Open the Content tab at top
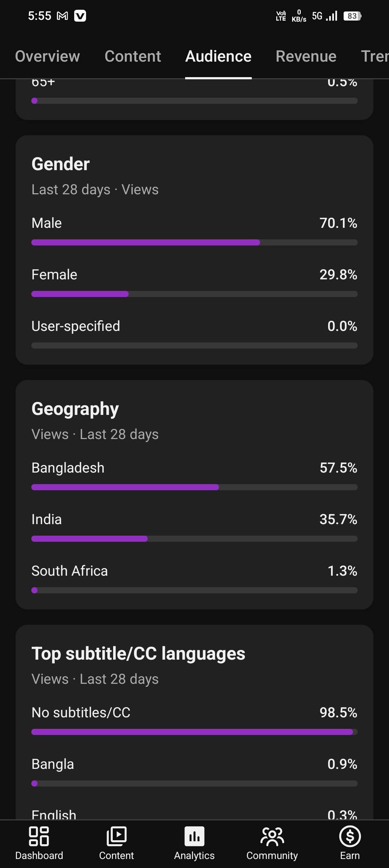 click(133, 56)
